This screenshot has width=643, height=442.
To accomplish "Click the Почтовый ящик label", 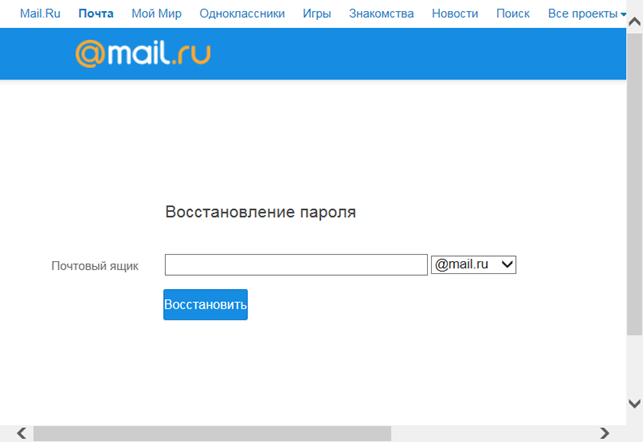I will (x=95, y=266).
